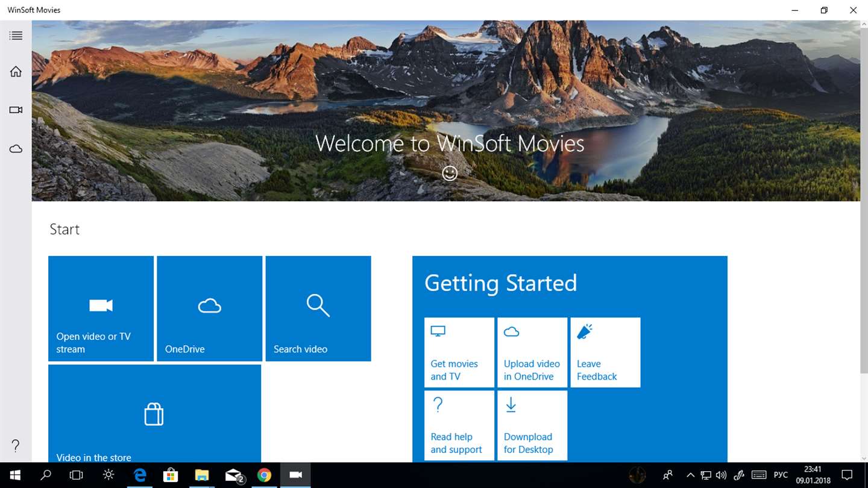Click the smiley face icon in banner

click(x=450, y=174)
